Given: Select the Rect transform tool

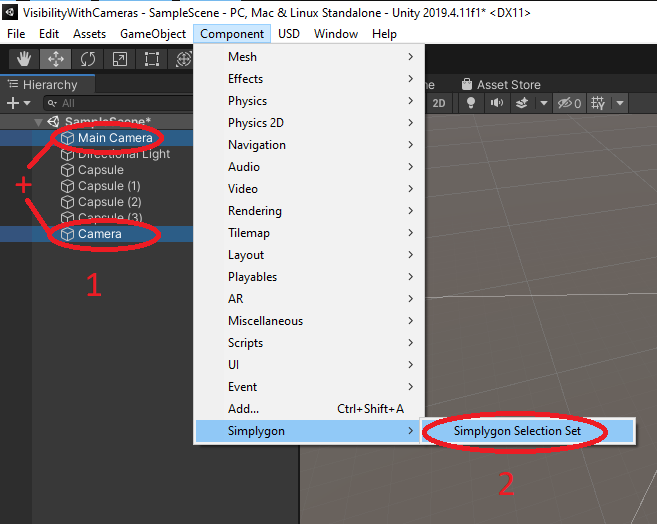Looking at the screenshot, I should [x=152, y=59].
